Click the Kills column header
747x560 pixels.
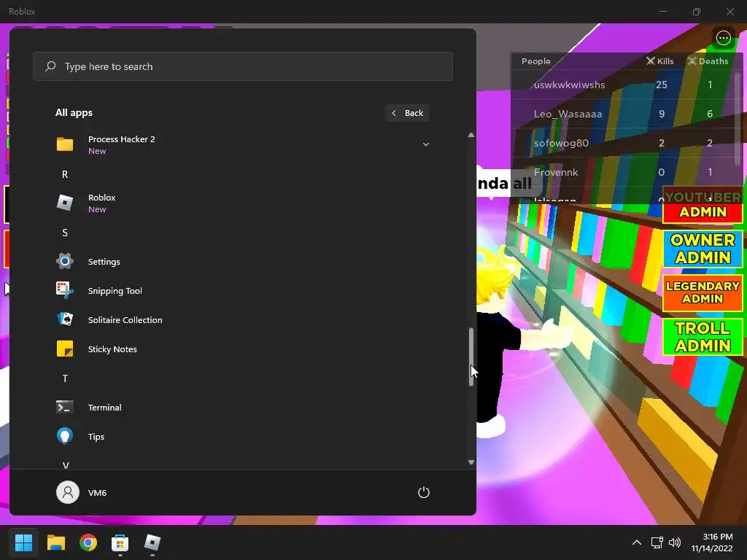point(659,61)
